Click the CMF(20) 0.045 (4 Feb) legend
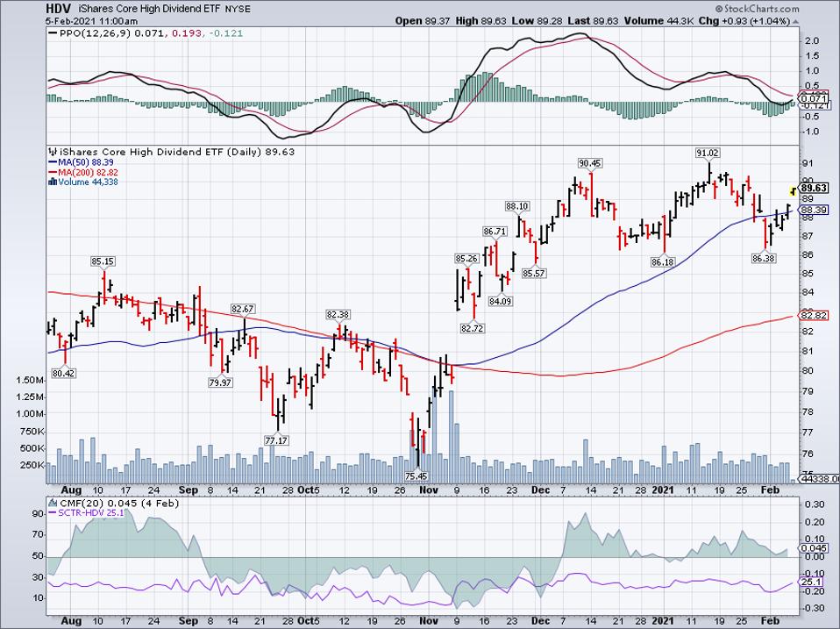This screenshot has height=629, width=840. click(x=119, y=503)
